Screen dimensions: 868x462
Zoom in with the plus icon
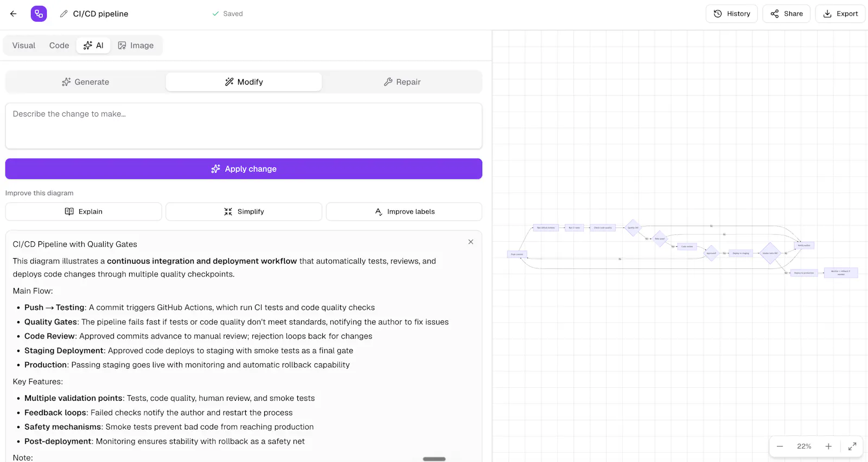click(x=828, y=446)
